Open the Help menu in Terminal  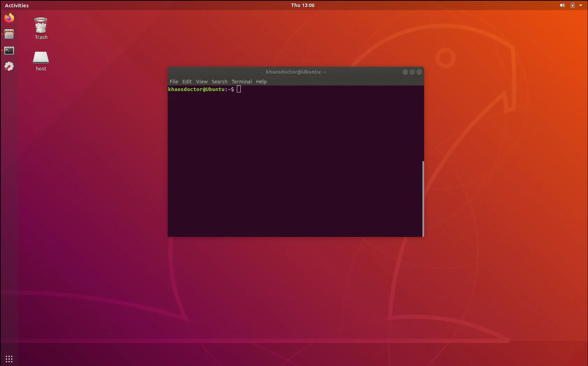pos(261,82)
